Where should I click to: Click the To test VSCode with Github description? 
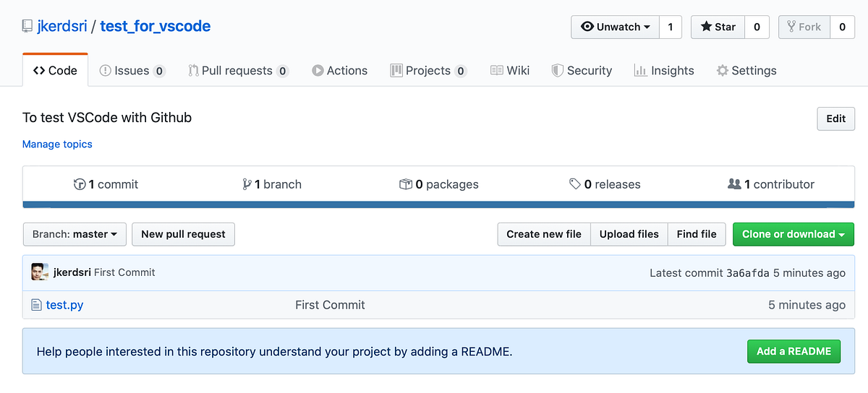tap(107, 117)
